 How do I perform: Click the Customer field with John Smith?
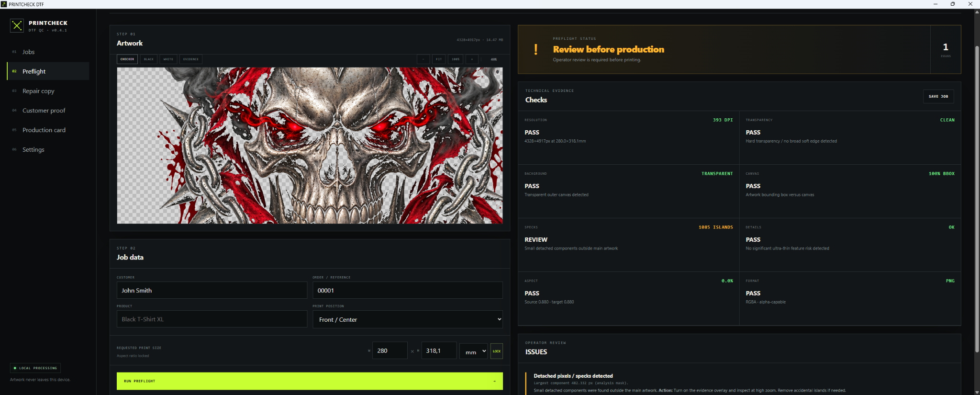point(212,290)
